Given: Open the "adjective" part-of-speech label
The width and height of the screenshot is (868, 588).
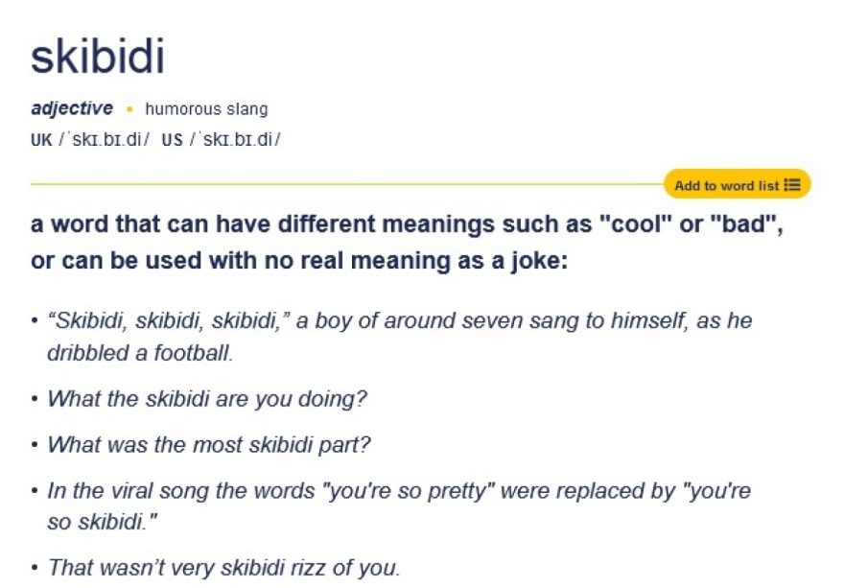Looking at the screenshot, I should (x=71, y=108).
